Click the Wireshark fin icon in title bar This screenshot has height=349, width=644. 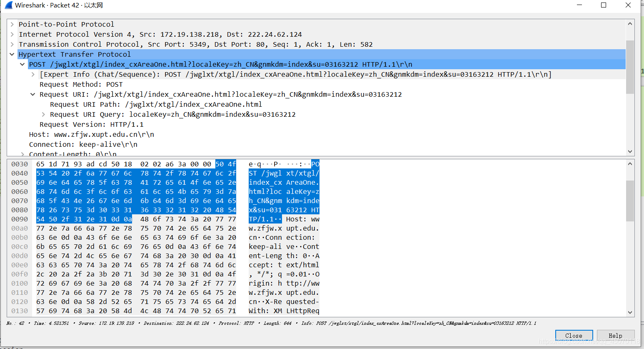(8, 5)
